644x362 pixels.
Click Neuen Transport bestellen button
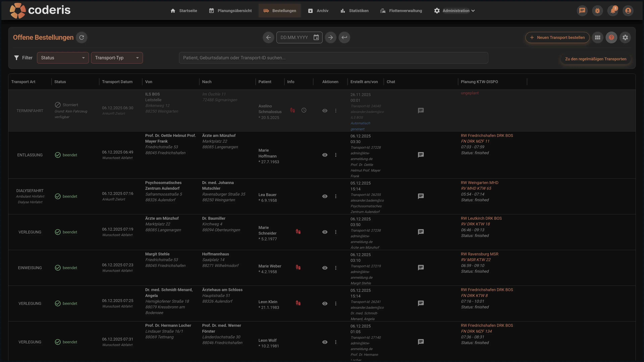coord(557,38)
